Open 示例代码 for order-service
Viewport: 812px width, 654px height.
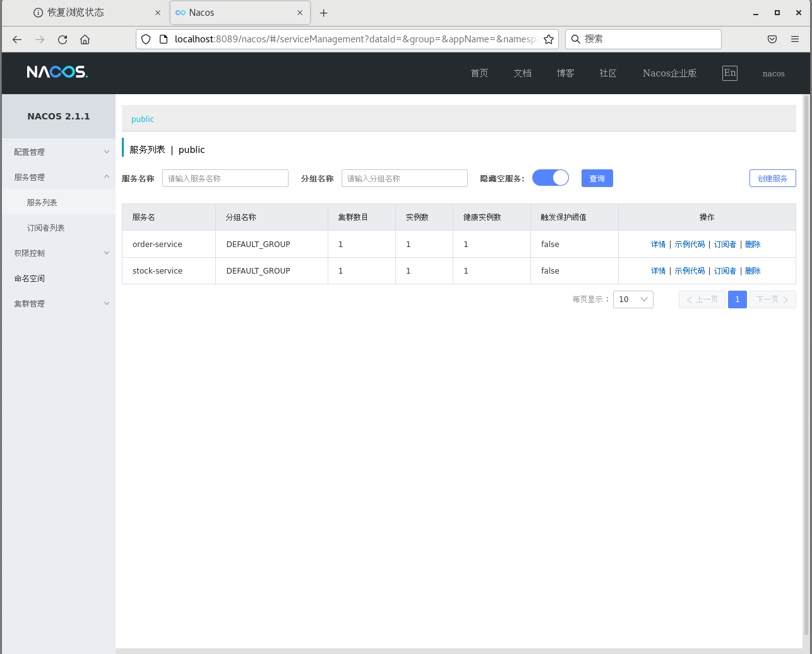click(690, 244)
